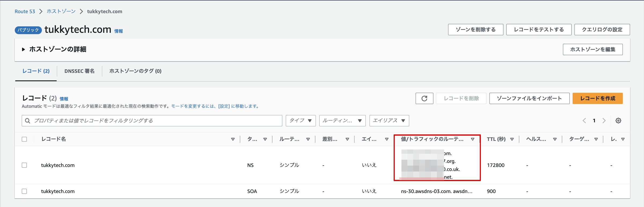Select the tukkytech.com NS record checkbox
Image resolution: width=644 pixels, height=207 pixels.
[x=24, y=165]
